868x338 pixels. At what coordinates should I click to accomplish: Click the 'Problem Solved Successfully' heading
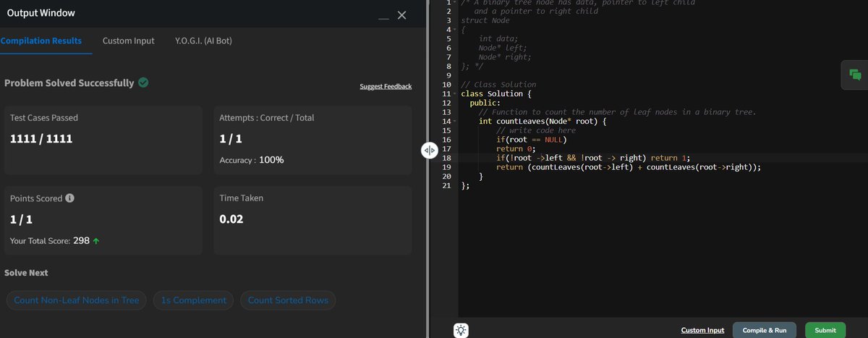[69, 83]
